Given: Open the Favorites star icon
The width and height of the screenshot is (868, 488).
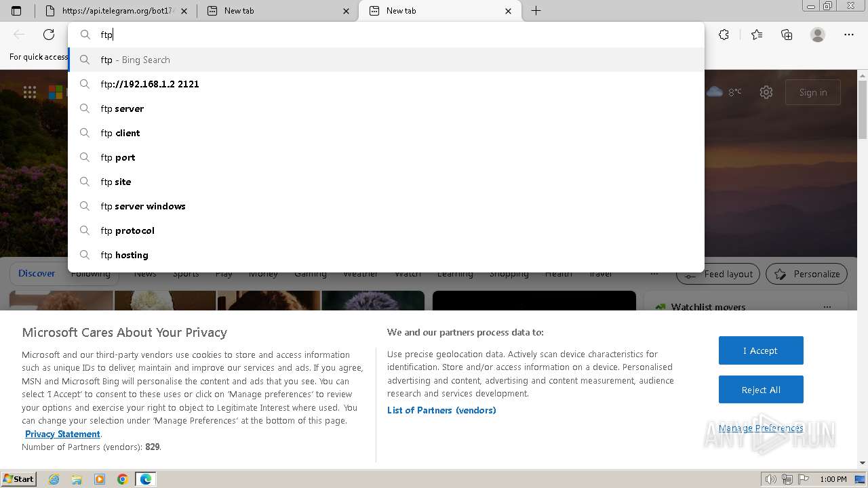Looking at the screenshot, I should [x=757, y=35].
